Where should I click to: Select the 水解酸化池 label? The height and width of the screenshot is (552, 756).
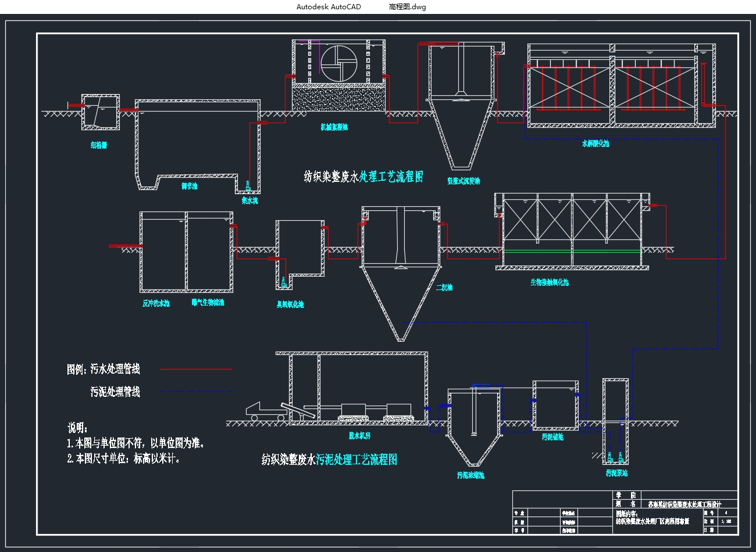pos(595,143)
